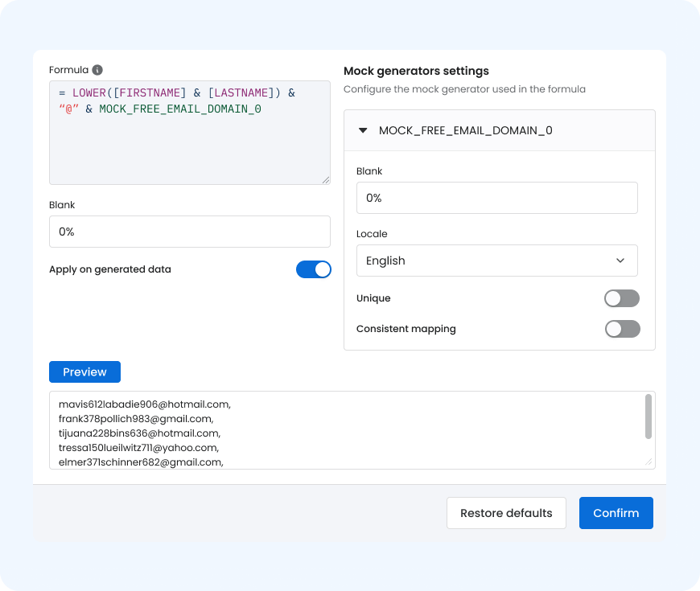Screen dimensions: 700x591
Task: Click tressa150lueilwitz711@yahoo.com in preview output
Action: [138, 448]
